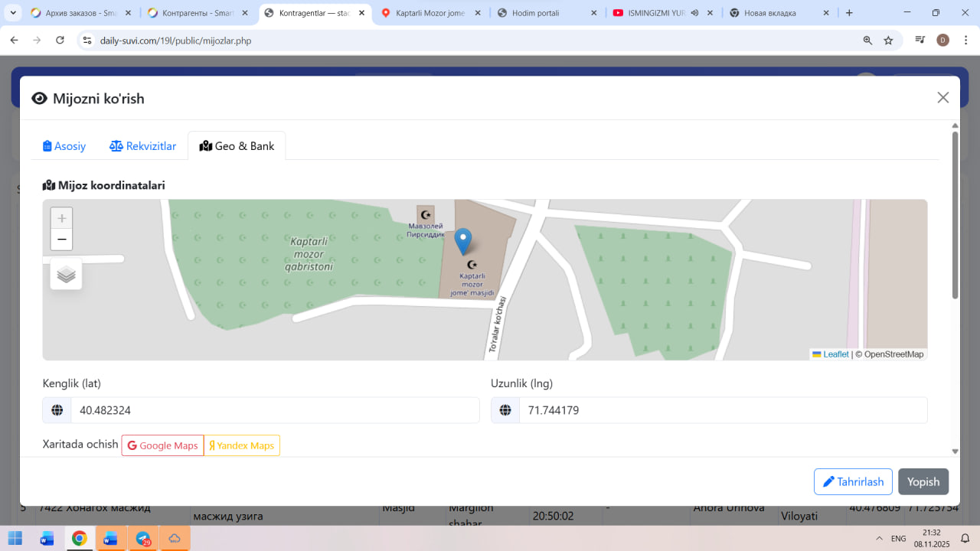Open a new browser tab
The height and width of the screenshot is (551, 980).
pyautogui.click(x=849, y=13)
